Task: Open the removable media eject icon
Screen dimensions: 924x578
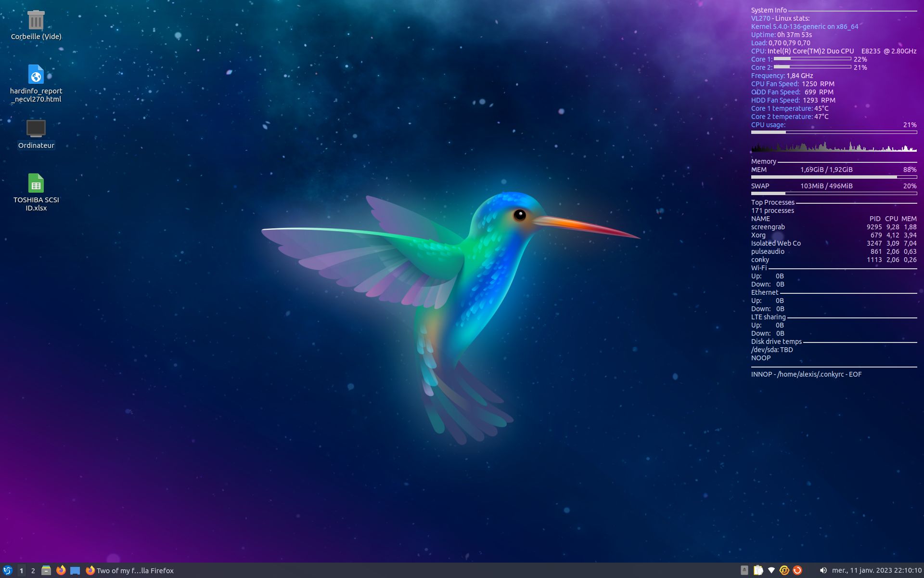Action: click(x=744, y=570)
